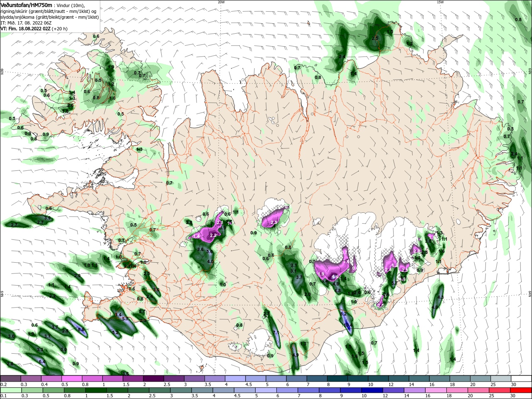Screen dimensions: 532x399
Task: Click the 15W longitude label
Action: (440, 2)
